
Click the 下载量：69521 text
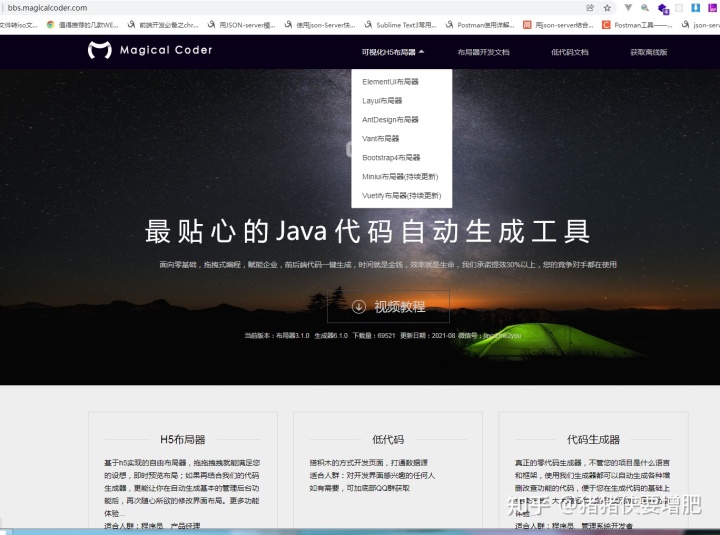[374, 336]
